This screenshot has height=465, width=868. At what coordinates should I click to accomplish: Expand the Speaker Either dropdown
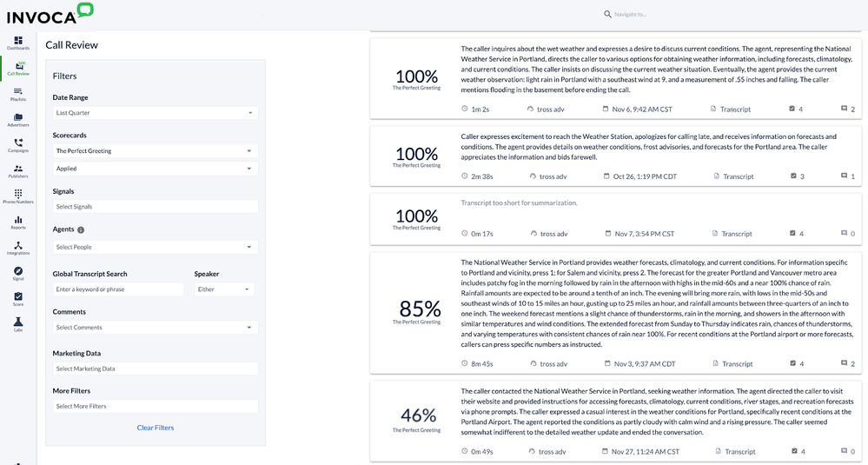[x=223, y=289]
